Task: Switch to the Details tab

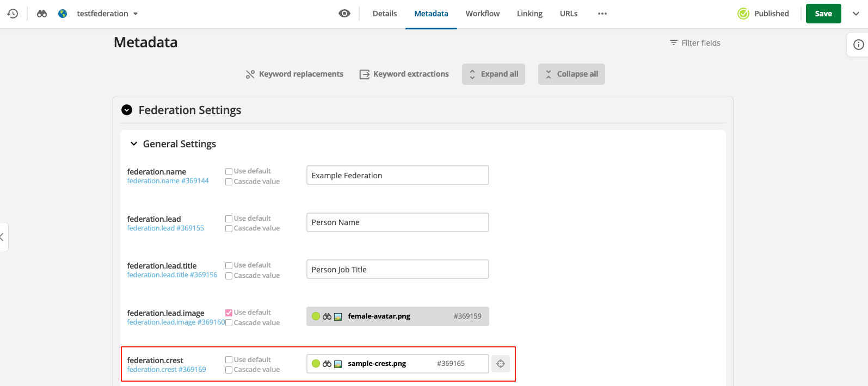Action: tap(385, 14)
